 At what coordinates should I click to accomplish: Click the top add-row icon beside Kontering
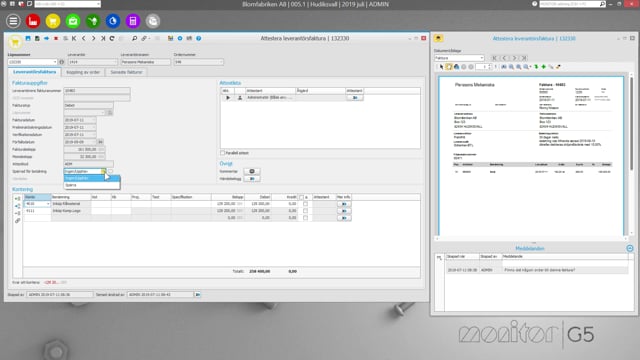click(x=18, y=199)
